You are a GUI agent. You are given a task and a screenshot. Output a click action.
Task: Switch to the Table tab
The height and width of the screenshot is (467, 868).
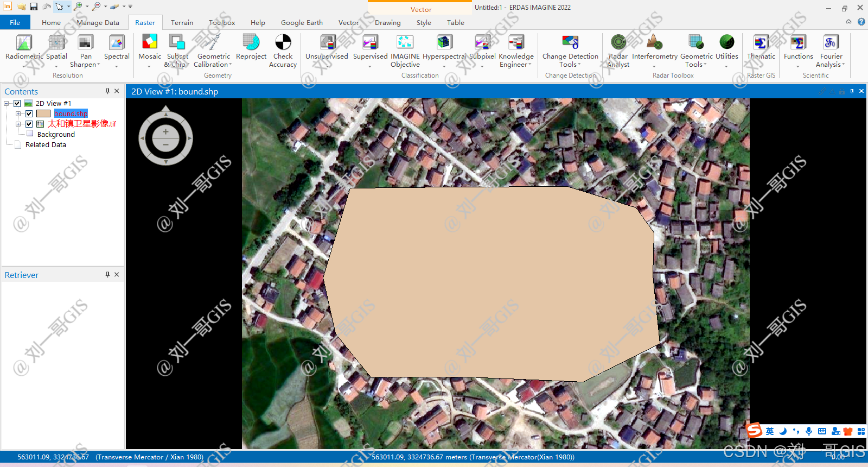coord(455,22)
